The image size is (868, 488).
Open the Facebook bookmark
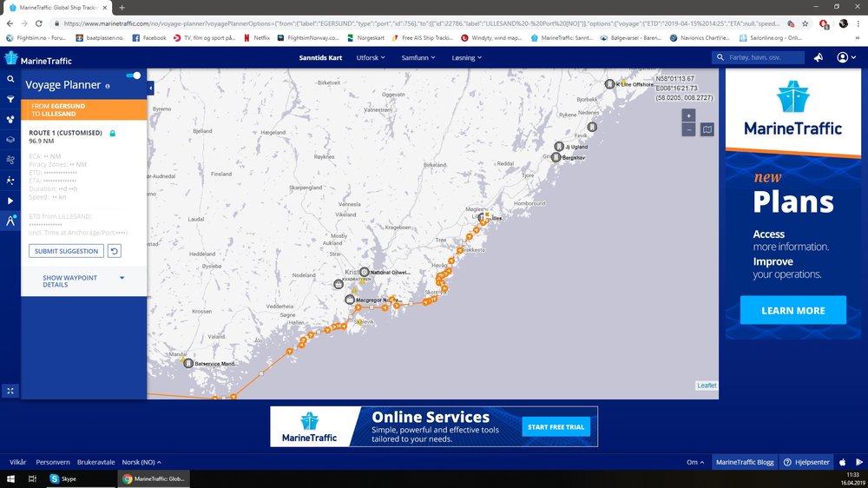click(149, 38)
